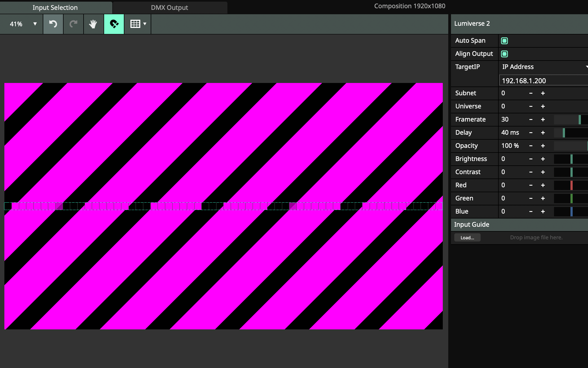Toggle the highlighted snapping tool icon
The height and width of the screenshot is (368, 588).
(114, 24)
